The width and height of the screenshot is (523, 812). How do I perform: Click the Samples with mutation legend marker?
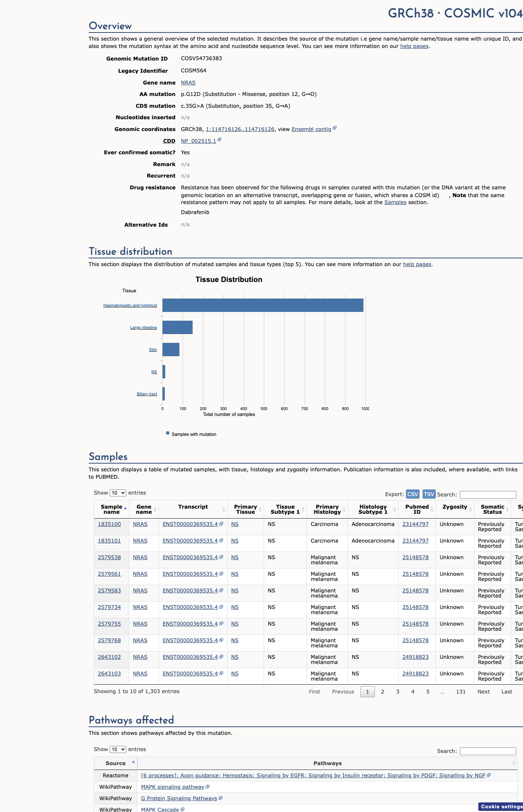[x=168, y=433]
